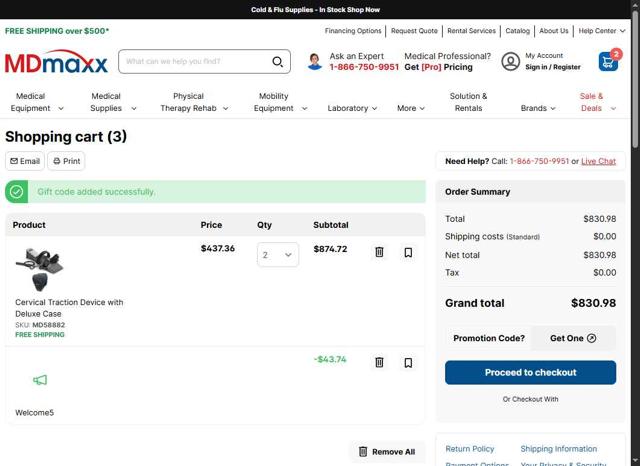Click the -$43.74 discount amount
The height and width of the screenshot is (466, 640).
pyautogui.click(x=330, y=359)
